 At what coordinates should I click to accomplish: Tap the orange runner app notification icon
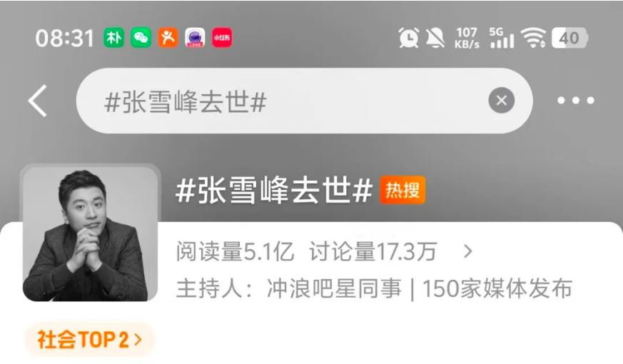point(168,38)
